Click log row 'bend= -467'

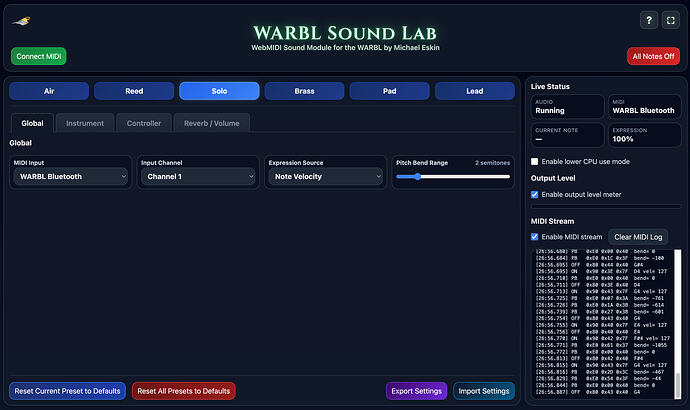point(600,372)
